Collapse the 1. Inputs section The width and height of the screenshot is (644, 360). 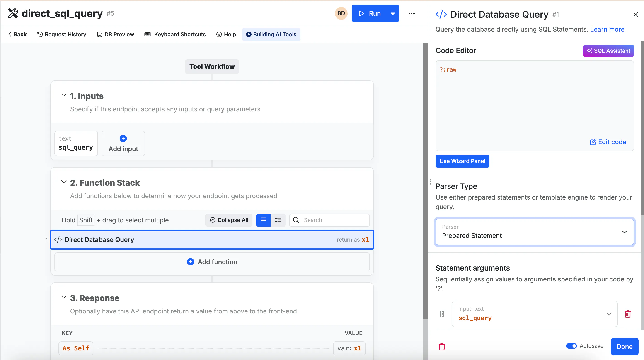pyautogui.click(x=64, y=95)
